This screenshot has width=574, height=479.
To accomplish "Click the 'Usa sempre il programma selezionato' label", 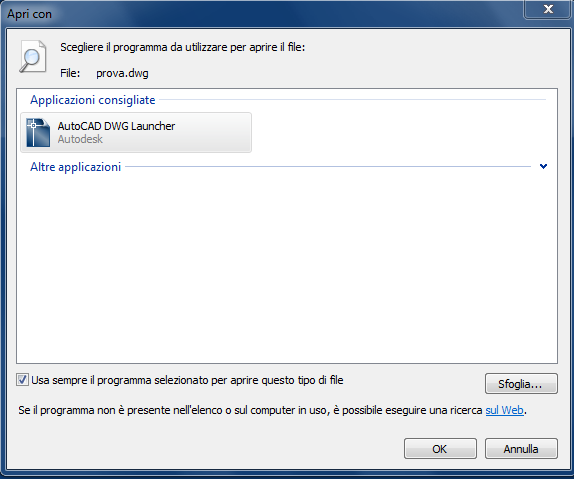I will [x=187, y=380].
